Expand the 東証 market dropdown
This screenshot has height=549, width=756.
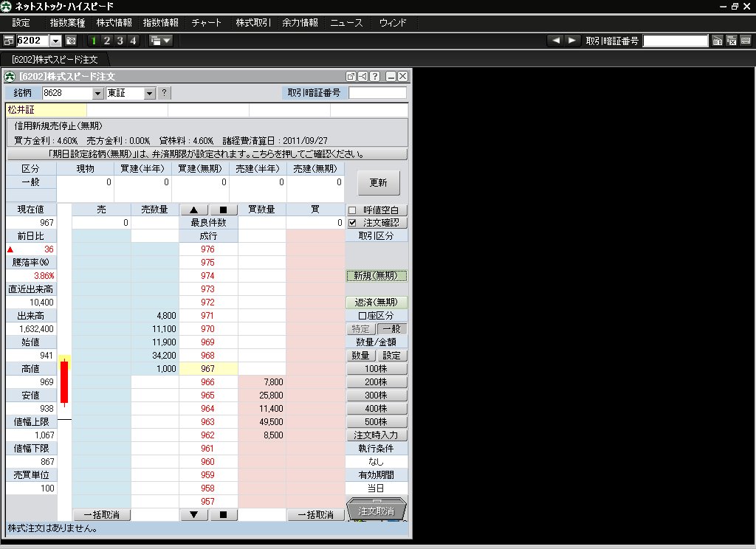[148, 93]
